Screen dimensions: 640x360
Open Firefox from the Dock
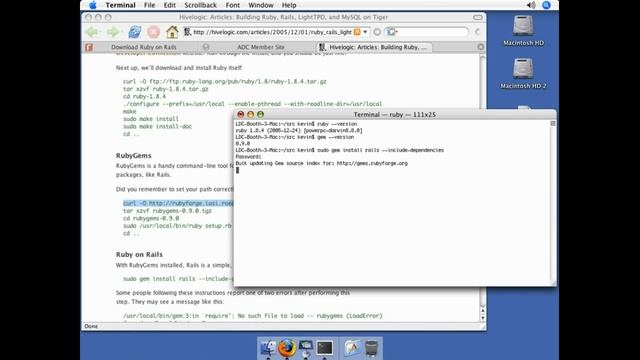[x=287, y=348]
